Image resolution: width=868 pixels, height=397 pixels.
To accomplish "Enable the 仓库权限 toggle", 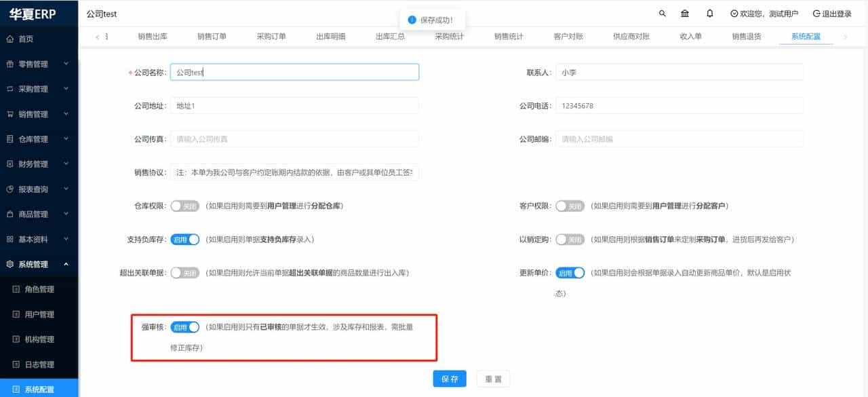I will point(184,204).
